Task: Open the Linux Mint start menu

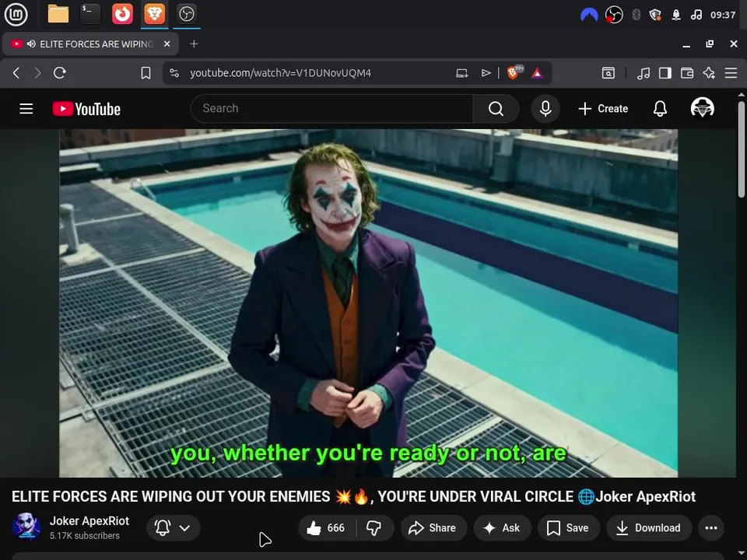Action: click(x=16, y=14)
